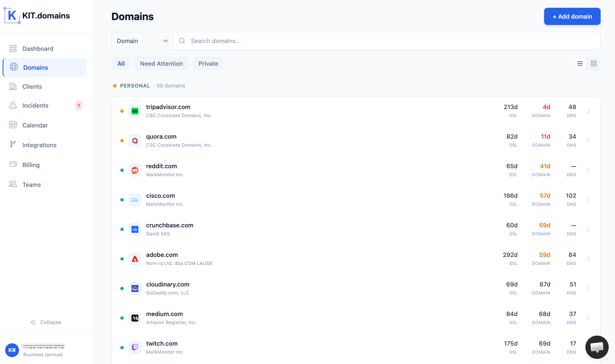The width and height of the screenshot is (615, 364).
Task: Open the Domain search filter dropdown
Action: [x=142, y=41]
